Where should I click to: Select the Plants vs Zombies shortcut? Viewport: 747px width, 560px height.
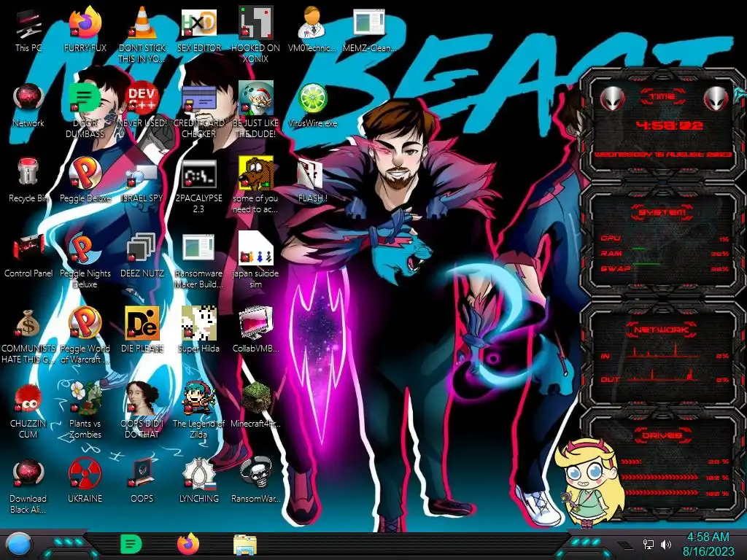pyautogui.click(x=85, y=398)
